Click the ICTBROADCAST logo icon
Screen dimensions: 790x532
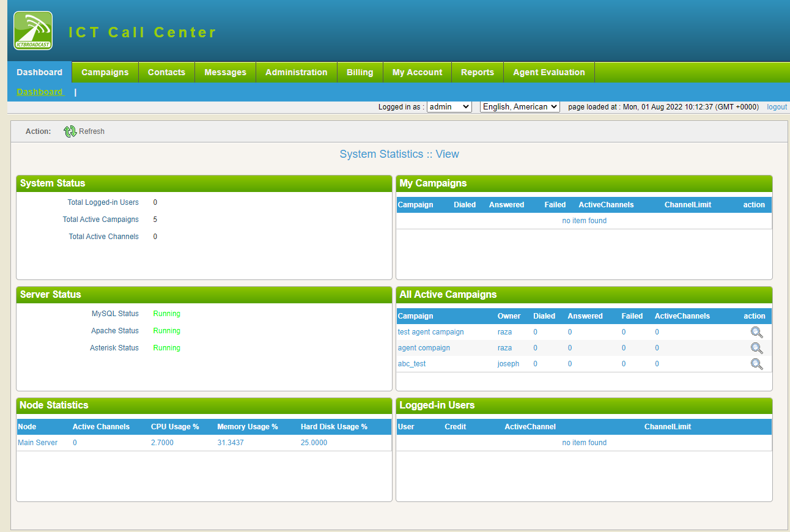(x=32, y=31)
